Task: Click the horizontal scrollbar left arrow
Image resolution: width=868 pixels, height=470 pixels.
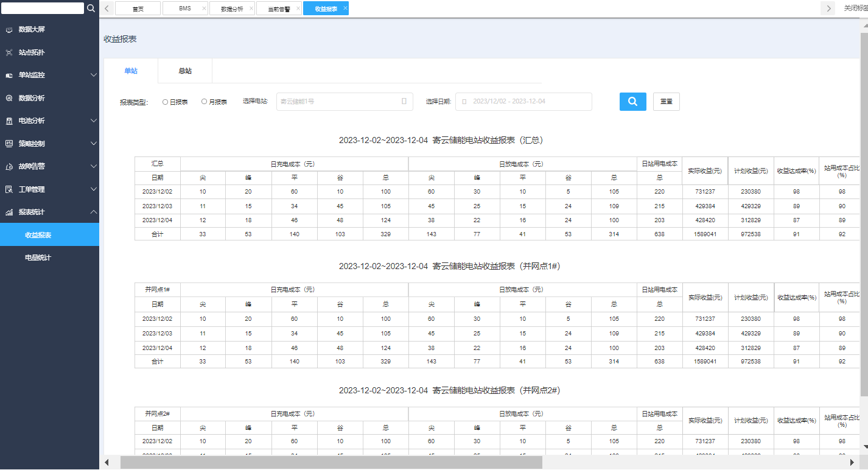Action: coord(108,463)
